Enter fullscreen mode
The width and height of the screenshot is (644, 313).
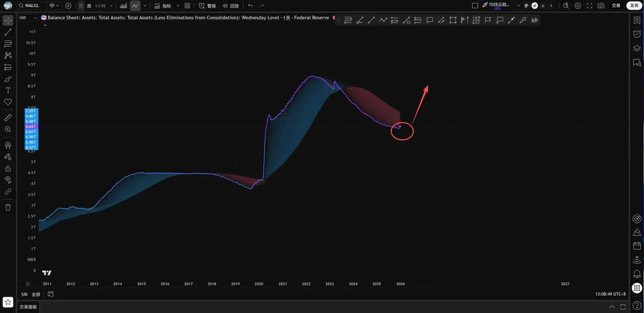pos(590,5)
